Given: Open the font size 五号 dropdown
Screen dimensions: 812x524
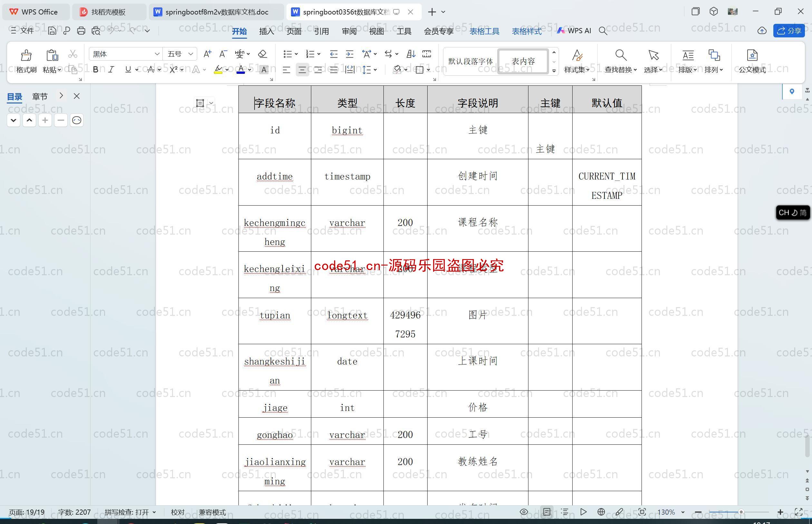Looking at the screenshot, I should click(191, 54).
